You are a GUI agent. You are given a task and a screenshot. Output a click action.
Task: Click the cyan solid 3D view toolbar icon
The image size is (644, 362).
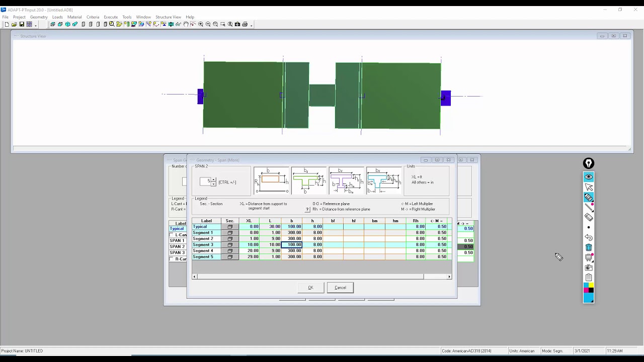(x=68, y=24)
